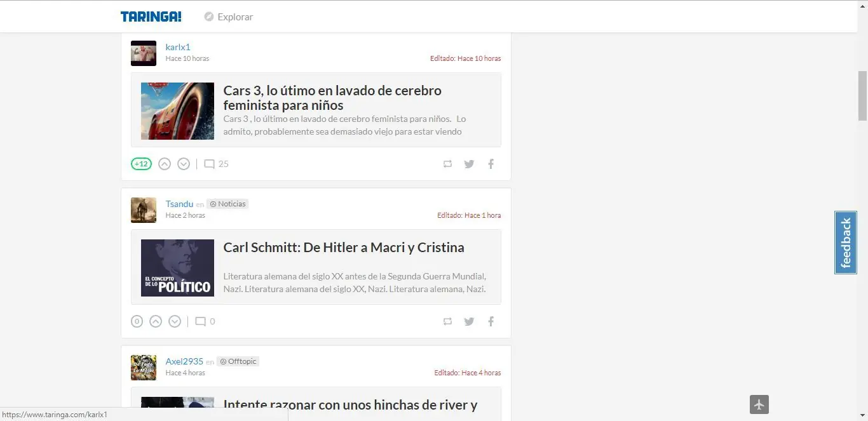Reshare the Cars 3 post
The height and width of the screenshot is (421, 868).
[x=447, y=164]
